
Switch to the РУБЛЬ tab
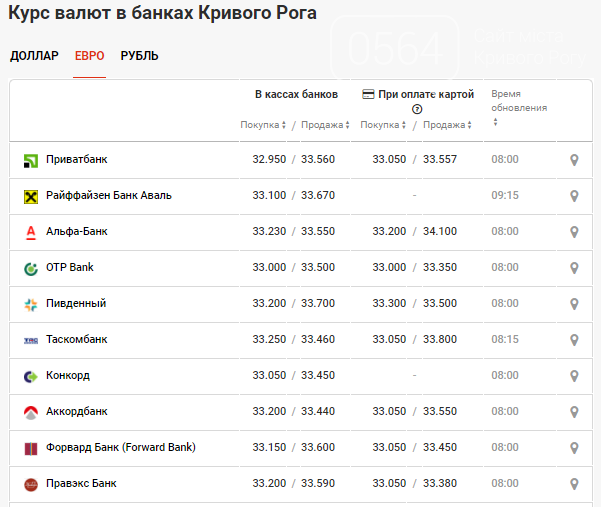[x=139, y=56]
